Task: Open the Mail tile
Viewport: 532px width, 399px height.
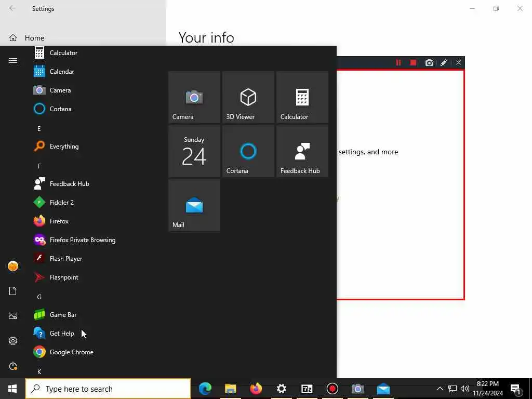Action: [x=194, y=205]
